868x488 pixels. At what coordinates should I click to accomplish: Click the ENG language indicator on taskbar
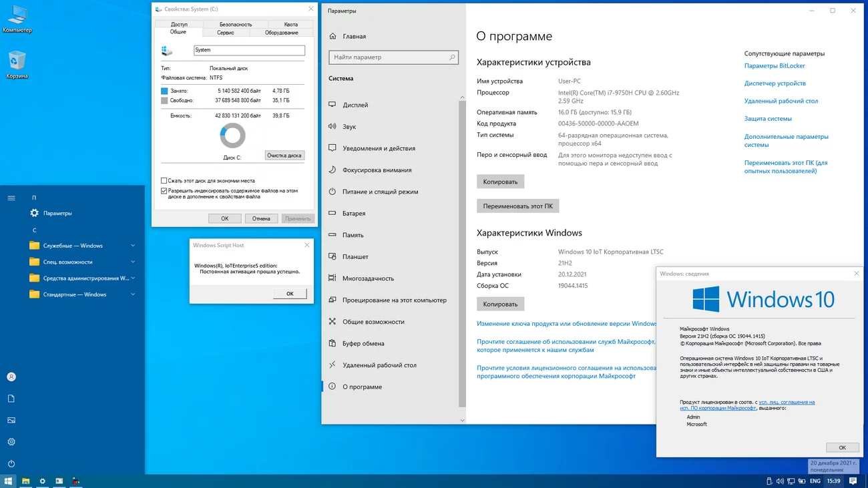tap(815, 481)
